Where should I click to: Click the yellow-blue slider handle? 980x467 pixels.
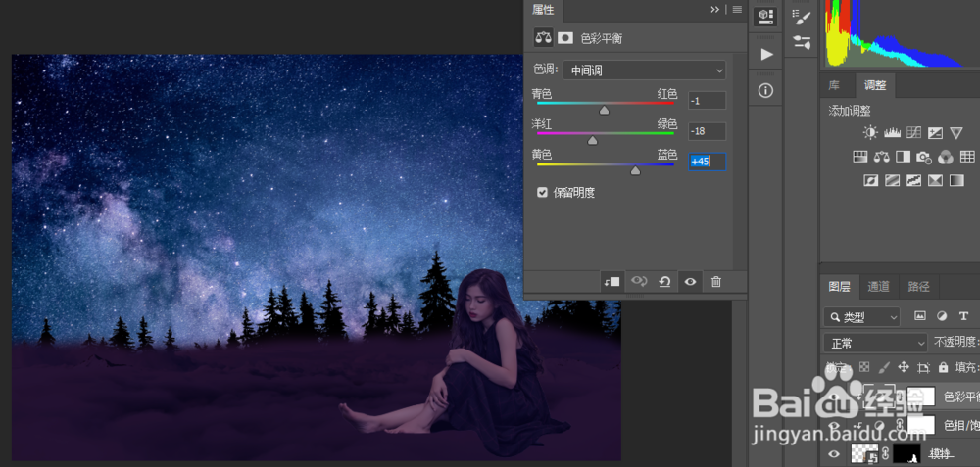click(x=636, y=170)
